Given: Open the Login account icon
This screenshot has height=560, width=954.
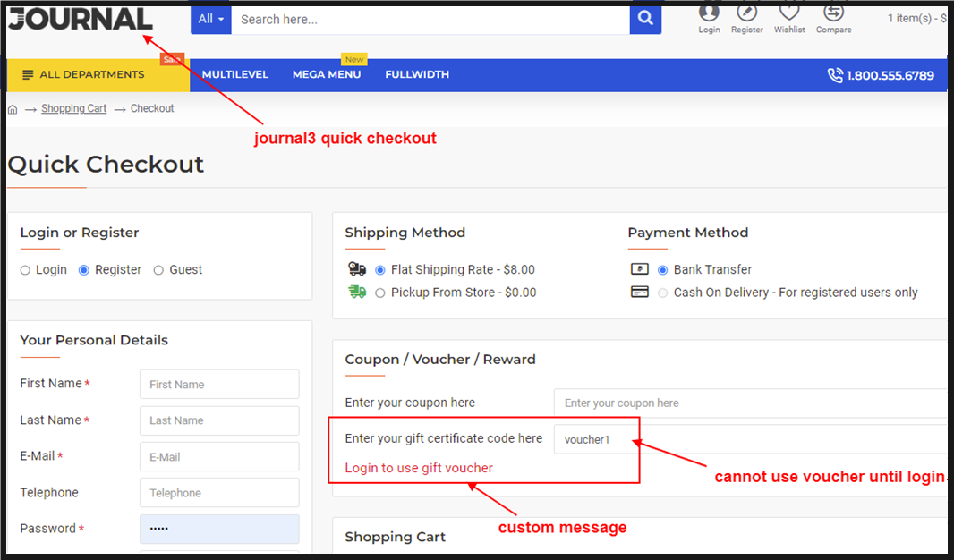Looking at the screenshot, I should [709, 13].
